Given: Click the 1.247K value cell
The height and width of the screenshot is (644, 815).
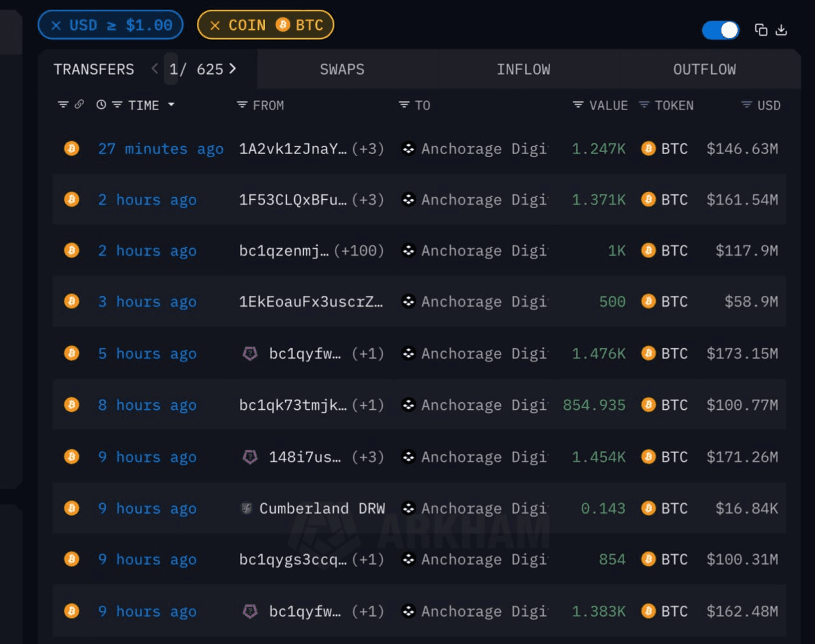Looking at the screenshot, I should 599,149.
